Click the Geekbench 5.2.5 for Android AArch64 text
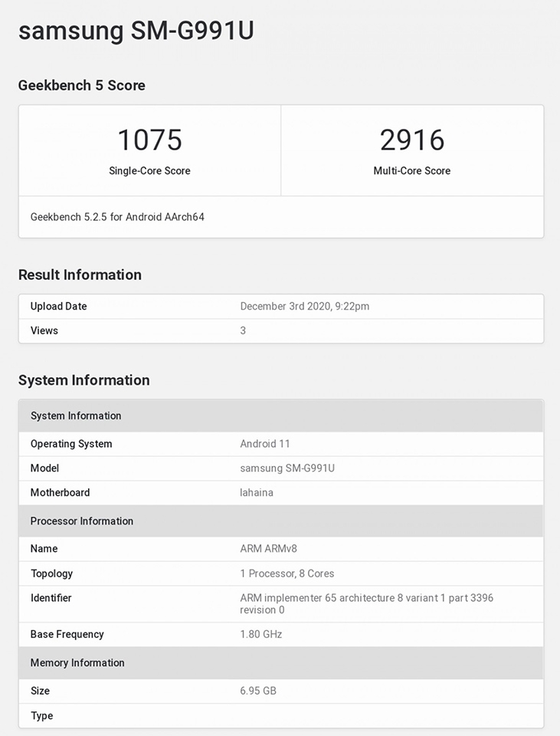This screenshot has width=560, height=736. pyautogui.click(x=117, y=217)
